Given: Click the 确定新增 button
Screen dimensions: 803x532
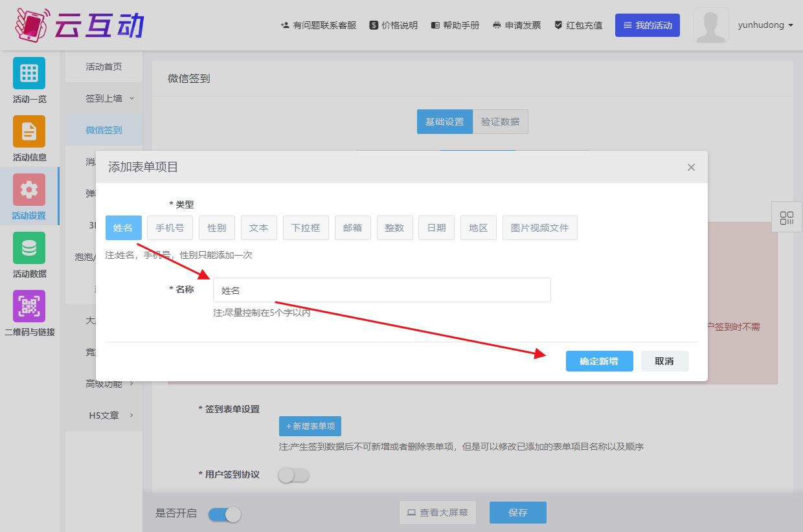Looking at the screenshot, I should (599, 361).
